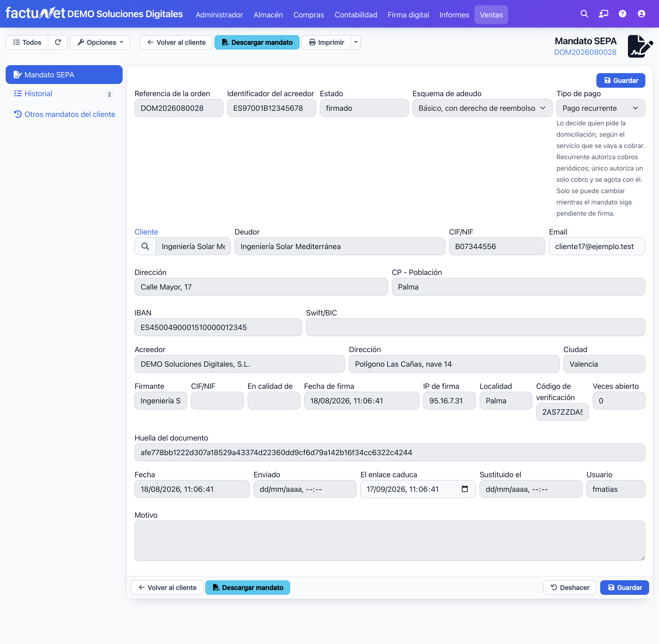Image resolution: width=659 pixels, height=644 pixels.
Task: Click the Estado field showing firmado
Action: [364, 108]
